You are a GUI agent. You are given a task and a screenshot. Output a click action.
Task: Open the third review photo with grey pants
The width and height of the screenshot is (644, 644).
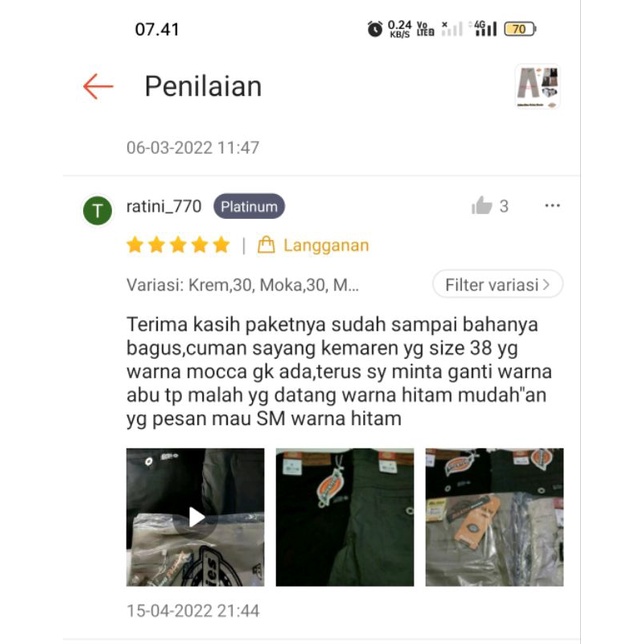[494, 517]
